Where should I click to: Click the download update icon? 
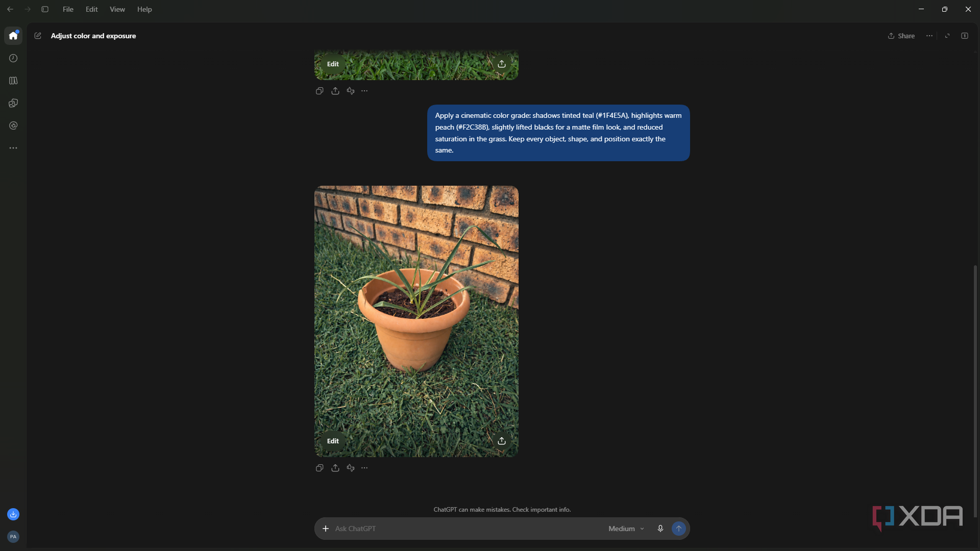tap(13, 514)
